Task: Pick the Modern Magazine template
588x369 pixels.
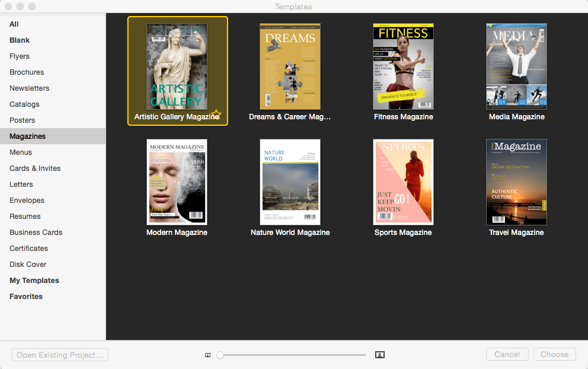Action: point(177,182)
